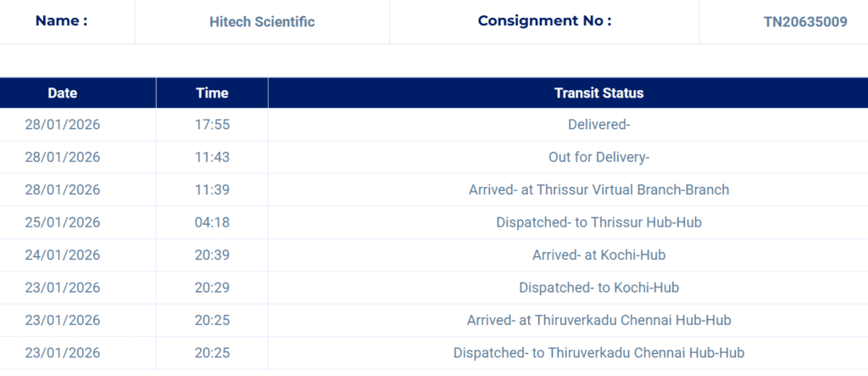Click Arrived- at Thrissur Virtual Branch-Branch

coord(598,189)
